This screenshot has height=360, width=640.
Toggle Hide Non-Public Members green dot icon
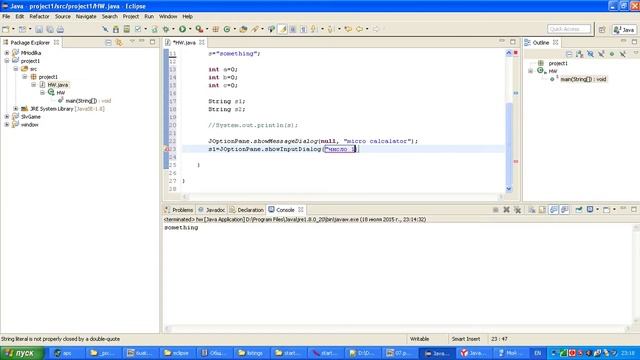coord(612,54)
